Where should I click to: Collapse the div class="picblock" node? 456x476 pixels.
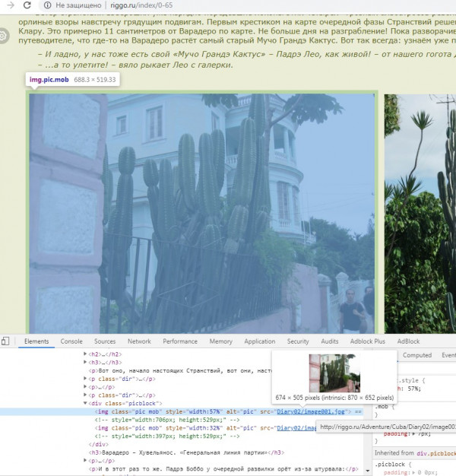[x=85, y=403]
